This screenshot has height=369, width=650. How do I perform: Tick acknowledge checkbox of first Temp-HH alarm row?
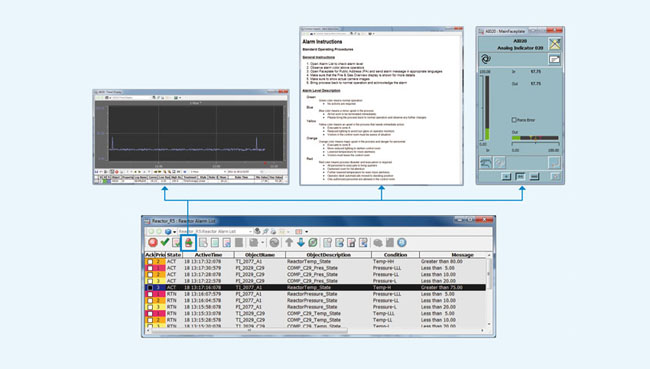pos(150,262)
